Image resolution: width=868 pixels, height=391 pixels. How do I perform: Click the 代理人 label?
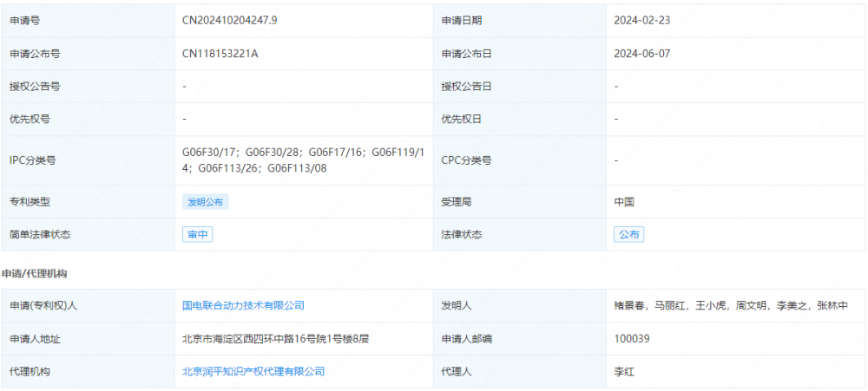point(457,371)
